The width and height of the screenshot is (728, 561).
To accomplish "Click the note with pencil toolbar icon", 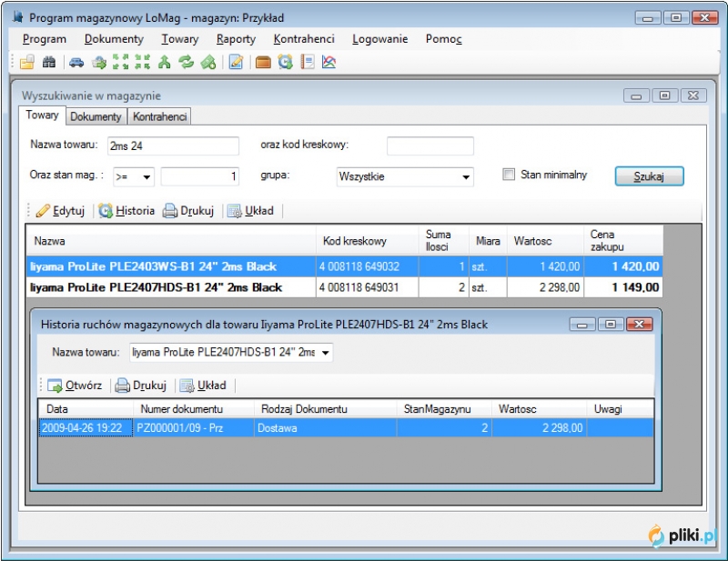I will click(x=236, y=62).
